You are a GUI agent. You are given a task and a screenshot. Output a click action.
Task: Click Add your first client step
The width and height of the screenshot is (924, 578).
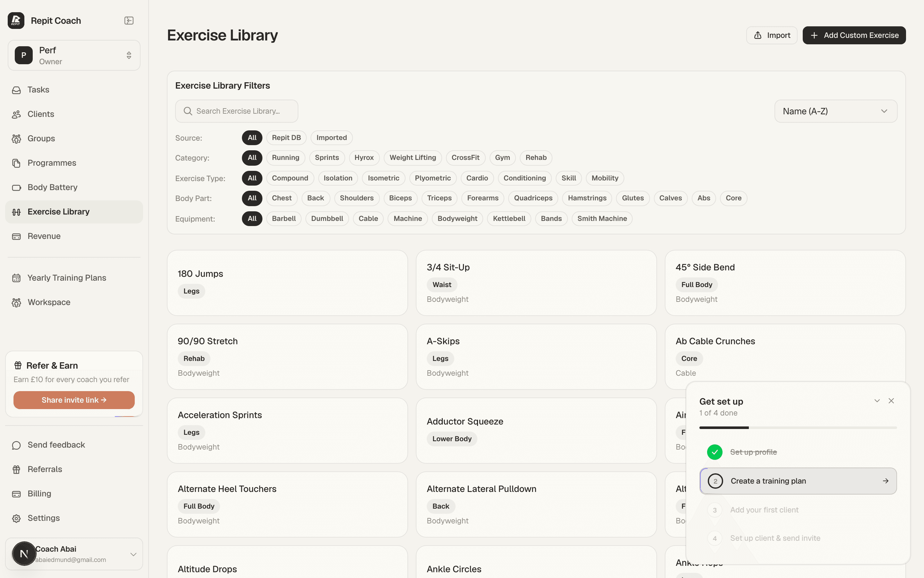pos(798,510)
